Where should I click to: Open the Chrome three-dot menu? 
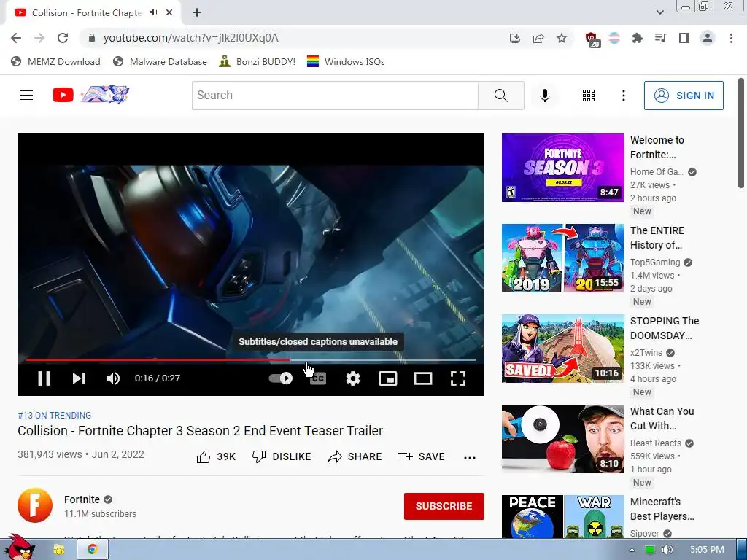coord(731,38)
